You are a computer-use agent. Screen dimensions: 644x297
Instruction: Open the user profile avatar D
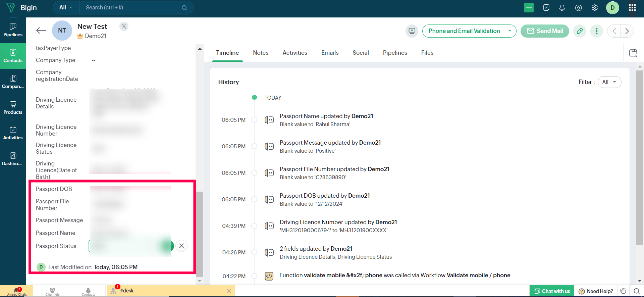click(x=612, y=8)
